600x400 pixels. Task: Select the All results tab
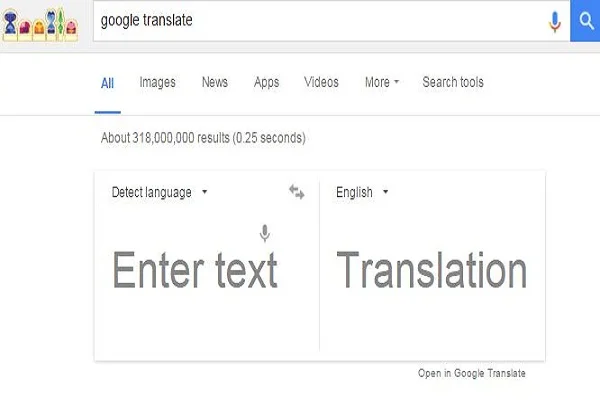[108, 83]
